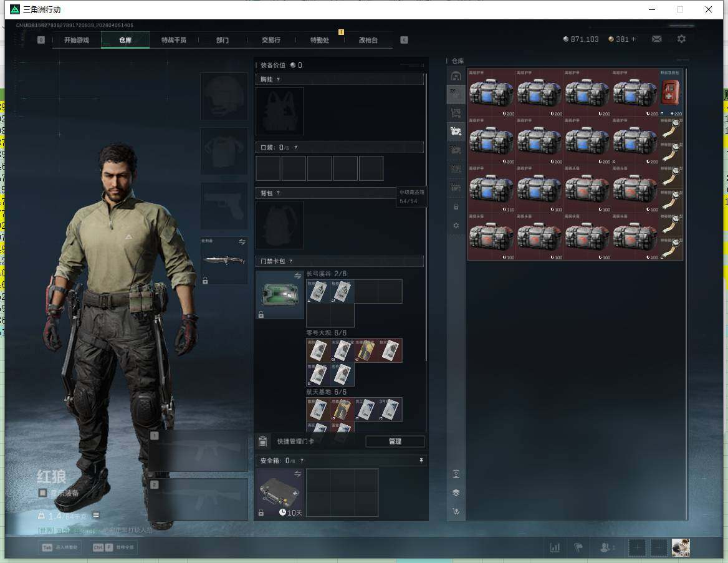Click warehouse sort icon at sidebar bottom
Image resolution: width=728 pixels, height=563 pixels.
[x=456, y=511]
